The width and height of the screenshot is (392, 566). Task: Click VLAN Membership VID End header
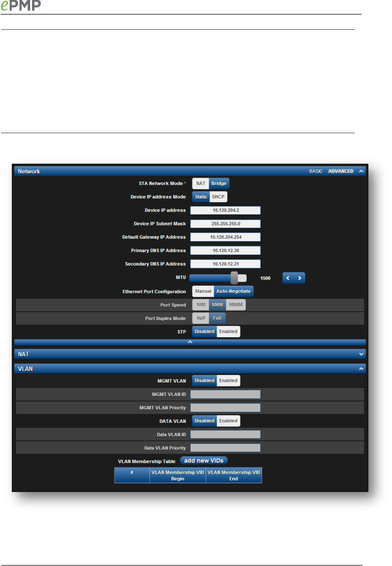[234, 475]
